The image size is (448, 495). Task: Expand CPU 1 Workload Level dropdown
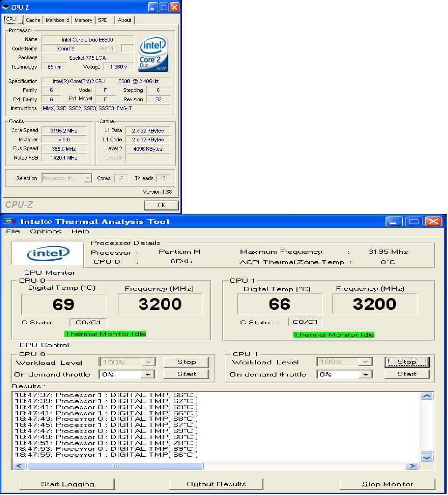coord(365,362)
